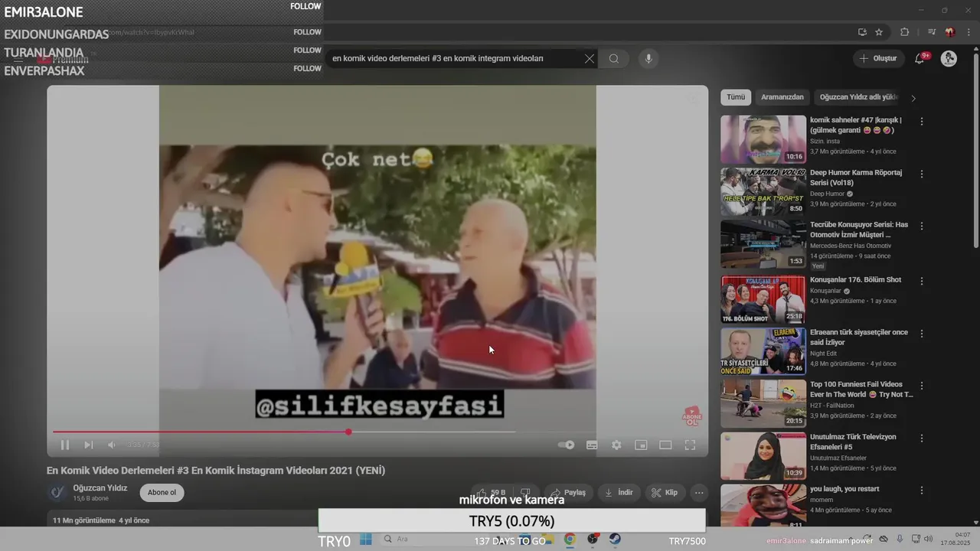Open options menu for Unutulmaz Türk Televizyon

click(x=922, y=438)
